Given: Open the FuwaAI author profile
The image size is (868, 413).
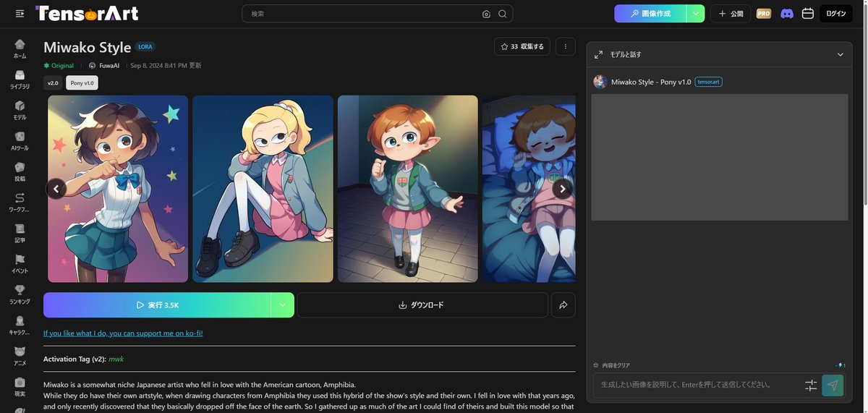Looking at the screenshot, I should click(x=103, y=65).
